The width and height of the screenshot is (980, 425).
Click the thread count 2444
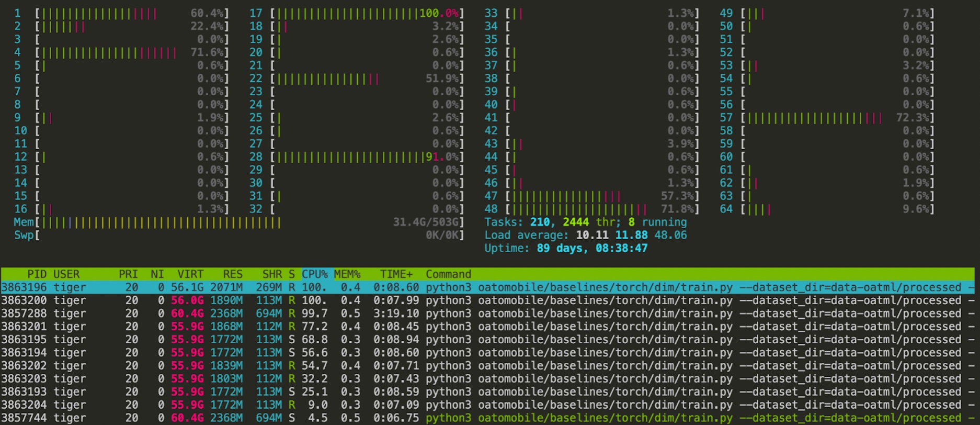(x=576, y=222)
